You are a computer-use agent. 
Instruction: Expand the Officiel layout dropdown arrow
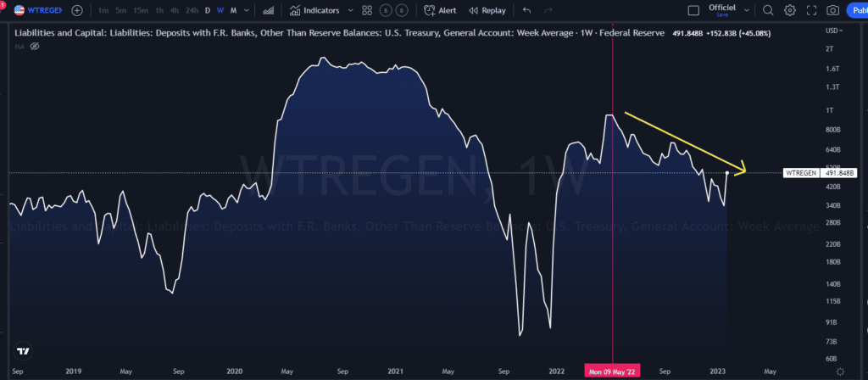pyautogui.click(x=747, y=10)
